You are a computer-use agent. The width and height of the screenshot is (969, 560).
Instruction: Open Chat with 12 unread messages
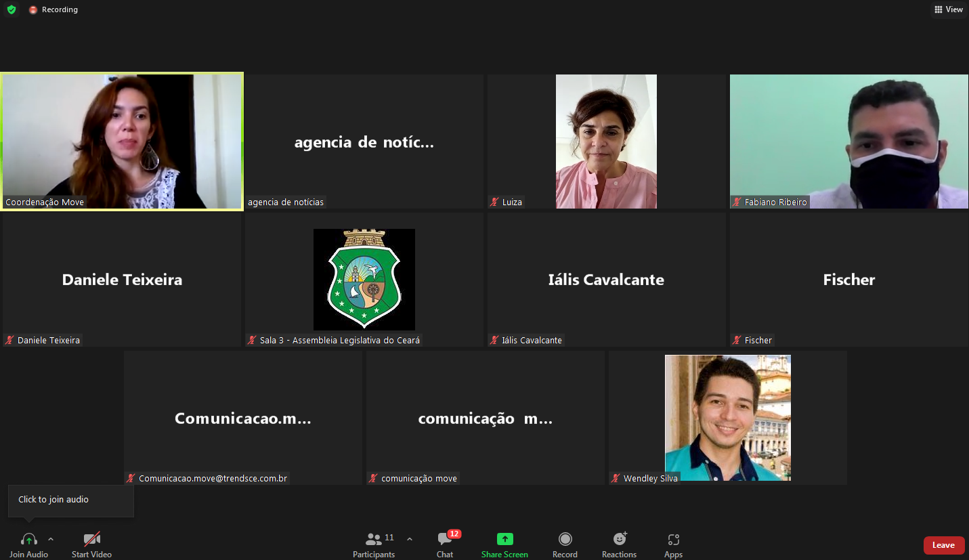tap(445, 539)
